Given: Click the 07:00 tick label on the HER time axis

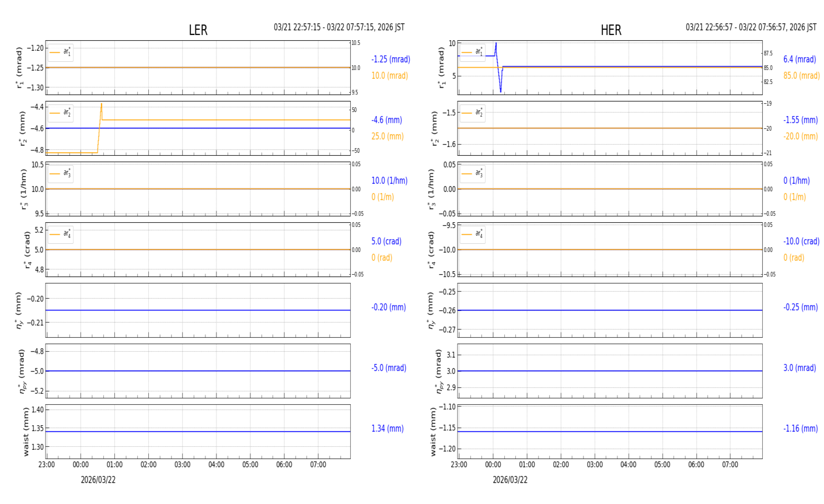Looking at the screenshot, I should pos(729,465).
